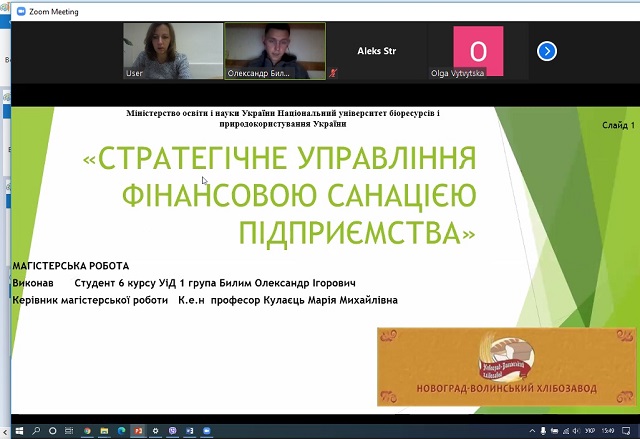
Task: Open Windows taskbar search
Action: [x=36, y=431]
